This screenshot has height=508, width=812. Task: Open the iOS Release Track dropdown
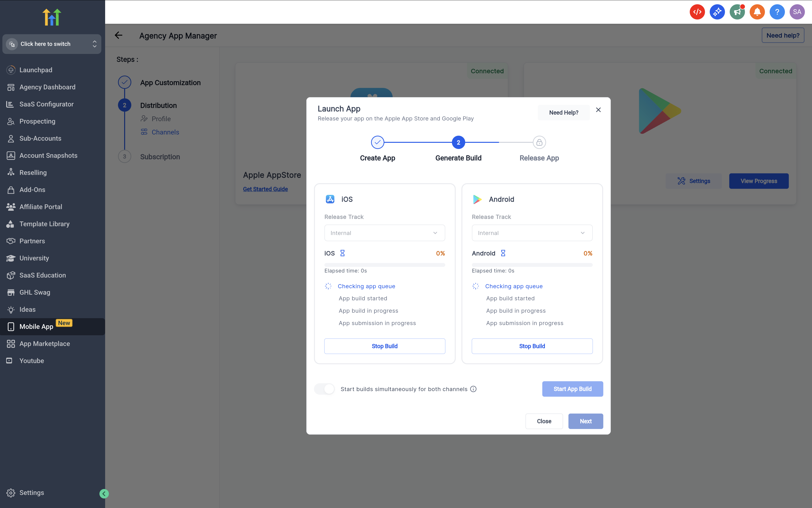click(384, 233)
